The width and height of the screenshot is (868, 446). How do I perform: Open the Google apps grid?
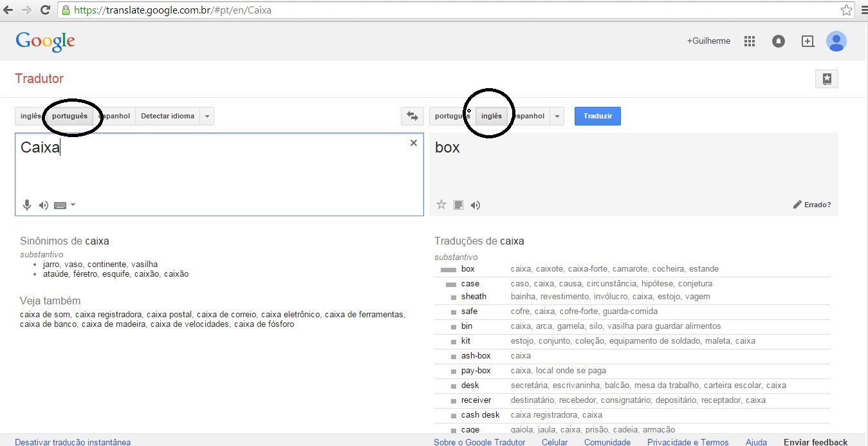click(749, 41)
